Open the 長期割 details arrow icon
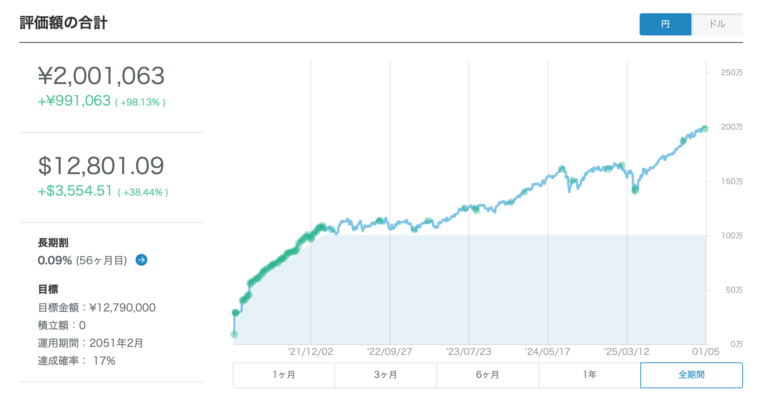The height and width of the screenshot is (403, 760). [x=141, y=260]
